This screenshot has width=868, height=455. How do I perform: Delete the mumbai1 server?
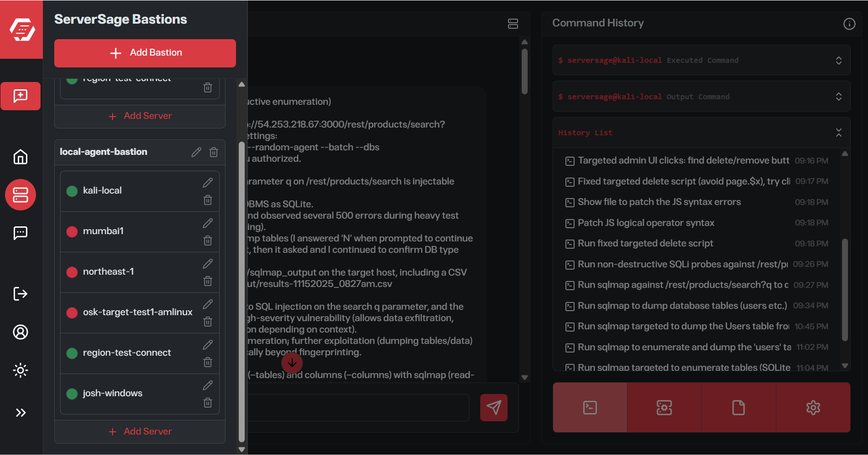tap(208, 240)
